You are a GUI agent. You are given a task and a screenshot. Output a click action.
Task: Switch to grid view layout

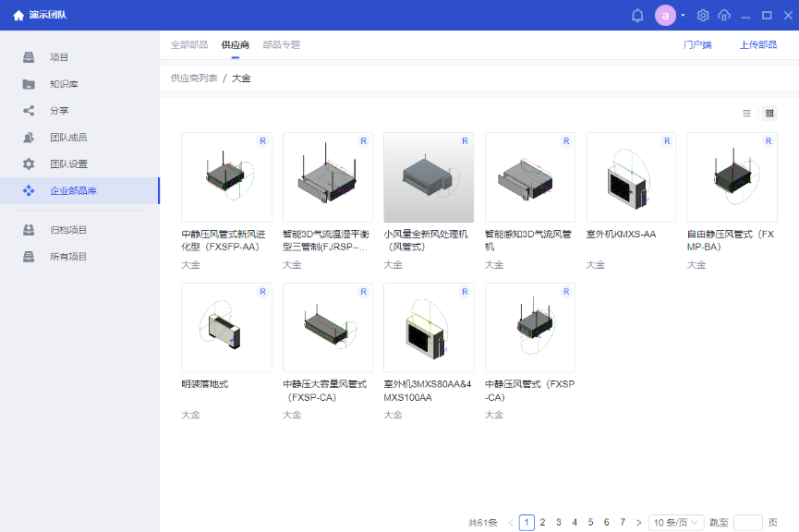(x=769, y=113)
